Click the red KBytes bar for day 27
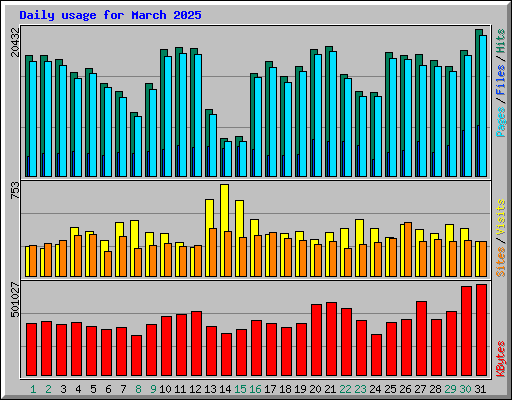Viewport: 512px width, 400px height. [x=421, y=339]
